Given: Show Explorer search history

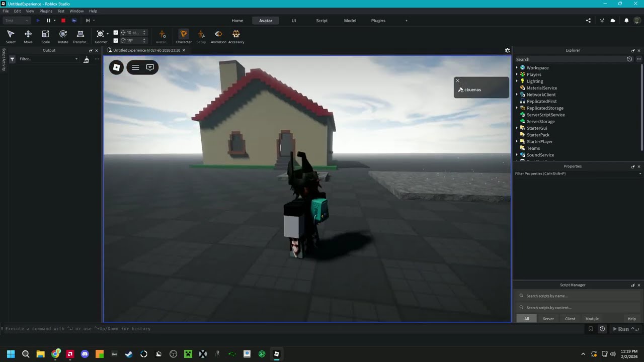Looking at the screenshot, I should click(629, 59).
